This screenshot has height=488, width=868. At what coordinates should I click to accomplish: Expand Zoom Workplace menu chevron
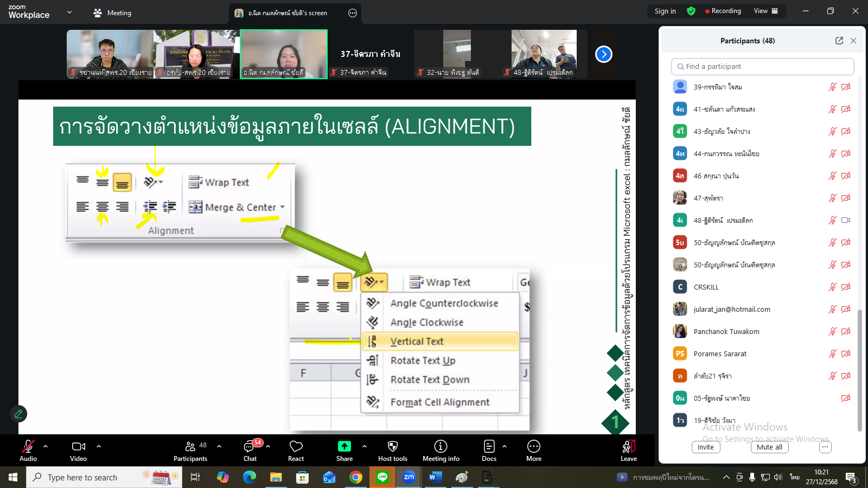point(69,12)
